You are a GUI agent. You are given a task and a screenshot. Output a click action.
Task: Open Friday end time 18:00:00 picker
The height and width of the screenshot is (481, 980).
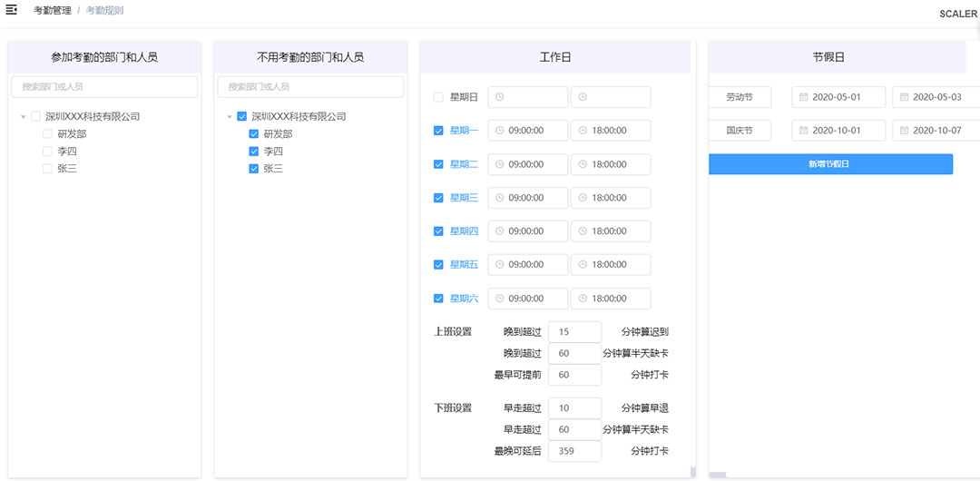610,265
